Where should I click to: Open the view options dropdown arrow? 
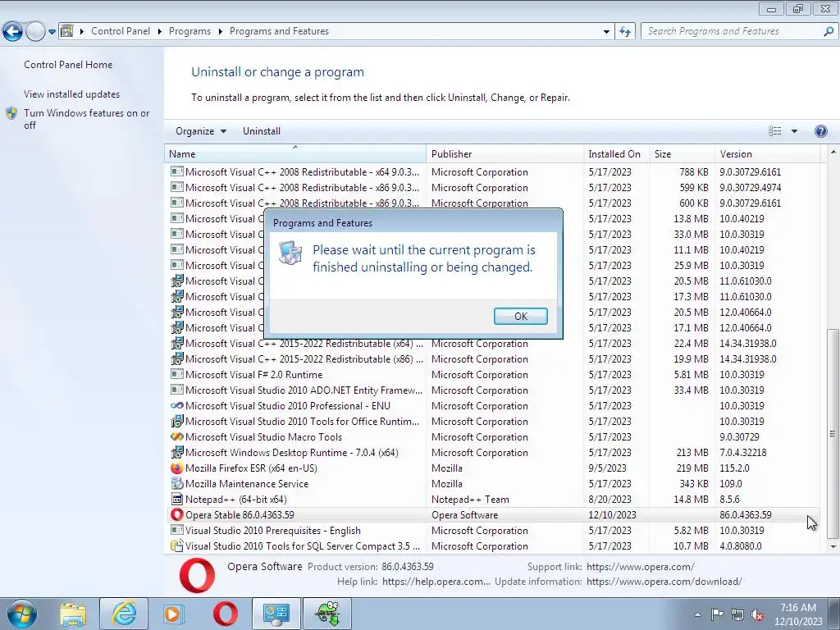click(x=794, y=131)
